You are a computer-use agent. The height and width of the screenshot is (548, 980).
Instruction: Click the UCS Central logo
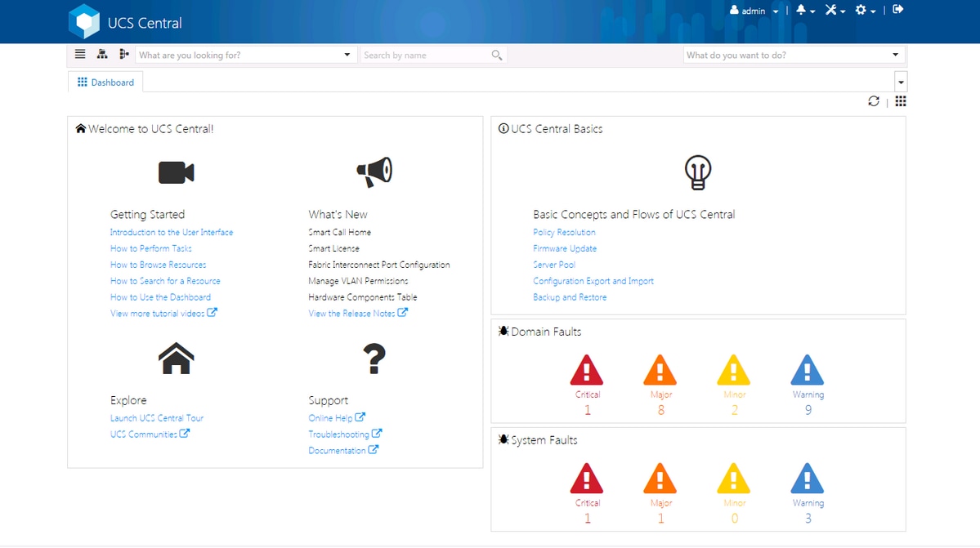point(83,21)
